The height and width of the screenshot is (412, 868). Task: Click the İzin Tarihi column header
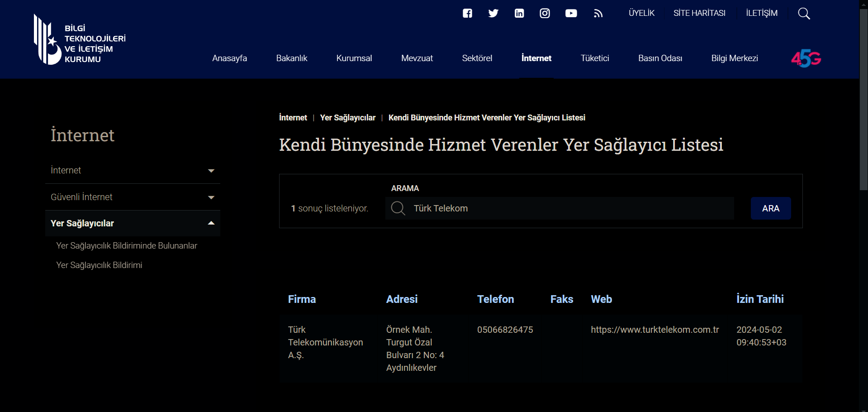[x=760, y=299]
